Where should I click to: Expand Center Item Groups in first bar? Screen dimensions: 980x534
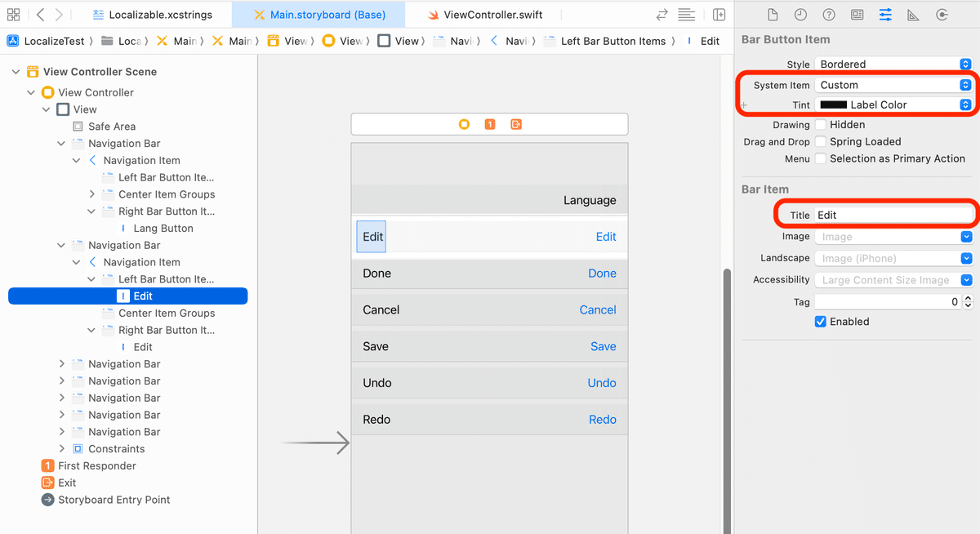(x=92, y=194)
